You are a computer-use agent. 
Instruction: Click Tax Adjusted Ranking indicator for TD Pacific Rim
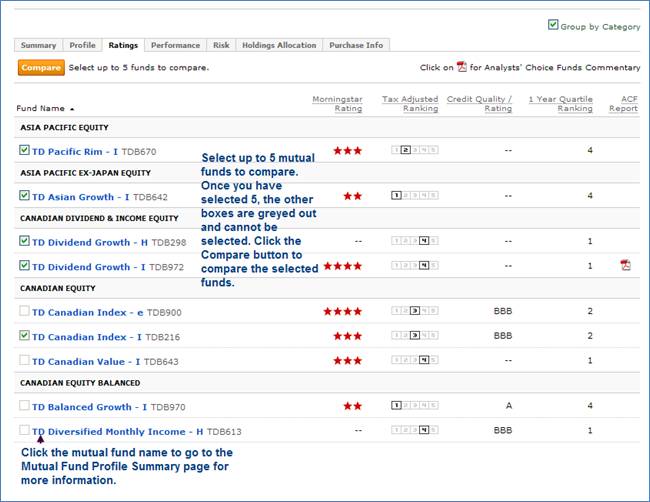pos(415,150)
